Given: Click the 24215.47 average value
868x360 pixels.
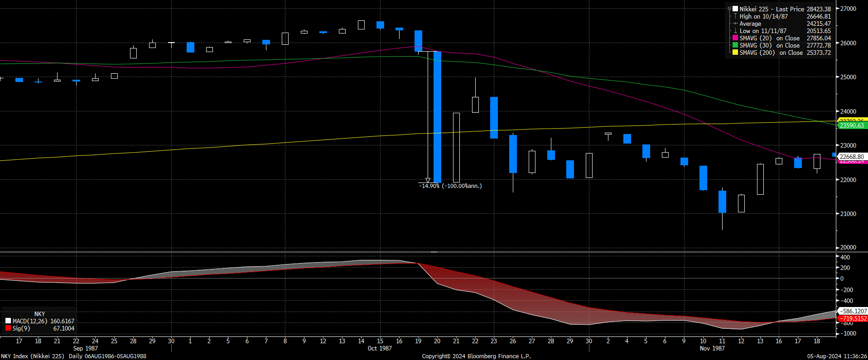Looking at the screenshot, I should [x=819, y=24].
